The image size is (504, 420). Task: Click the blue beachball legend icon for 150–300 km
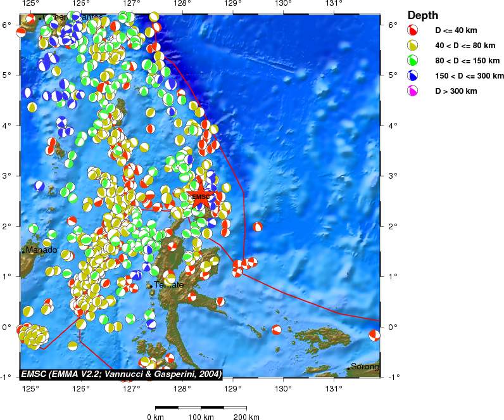click(413, 76)
